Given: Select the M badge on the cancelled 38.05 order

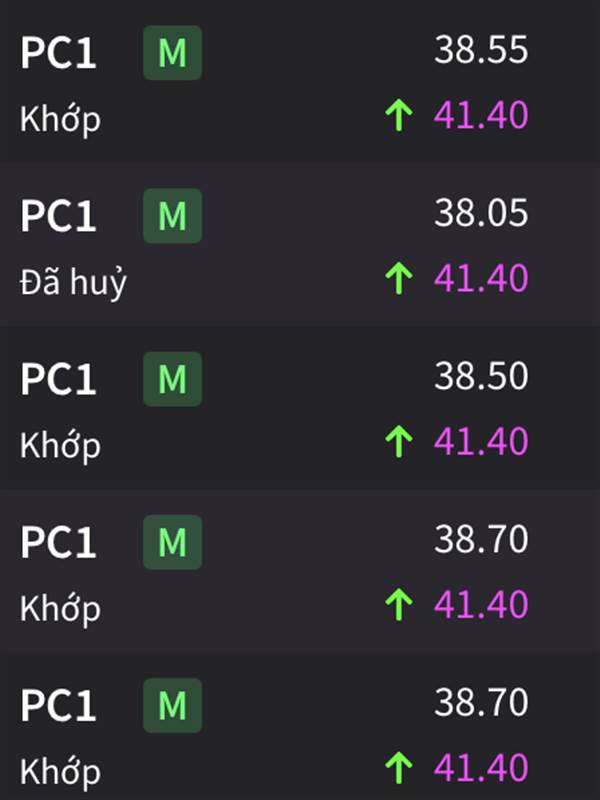Looking at the screenshot, I should pos(172,216).
